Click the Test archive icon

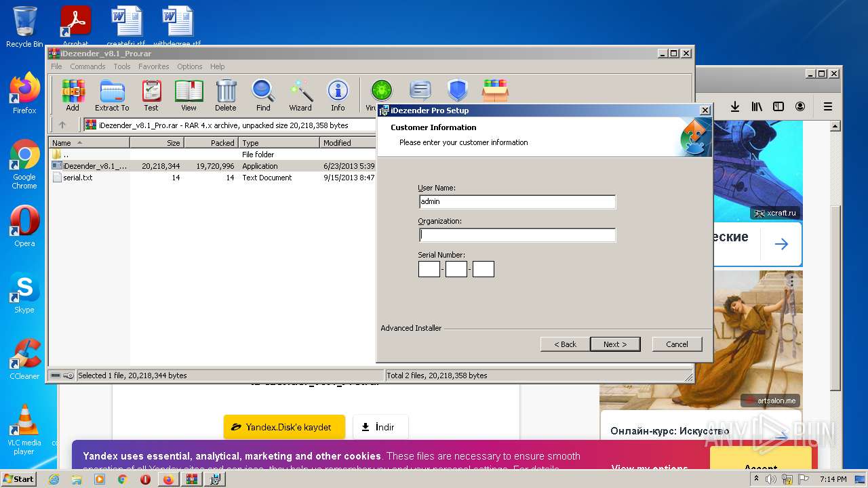(x=151, y=95)
